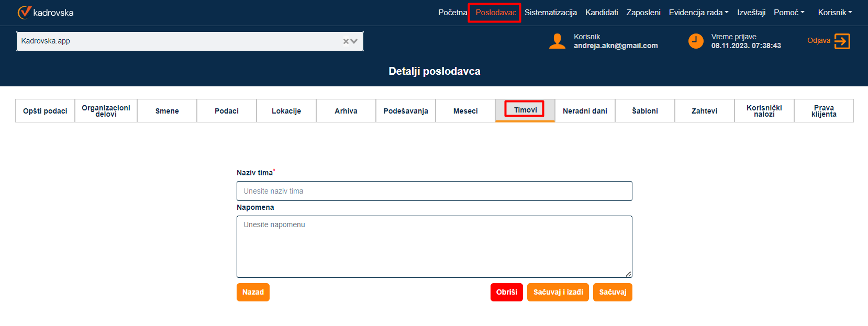Click the red Obriši button
Viewport: 868px width, 326px height.
pos(506,292)
